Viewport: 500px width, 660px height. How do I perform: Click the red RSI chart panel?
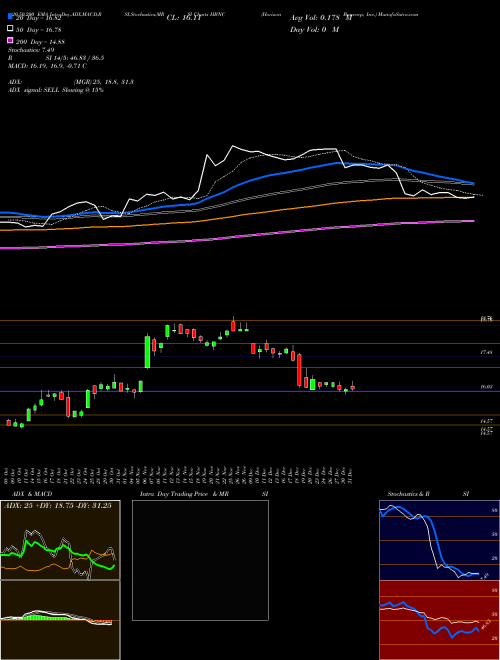439,620
